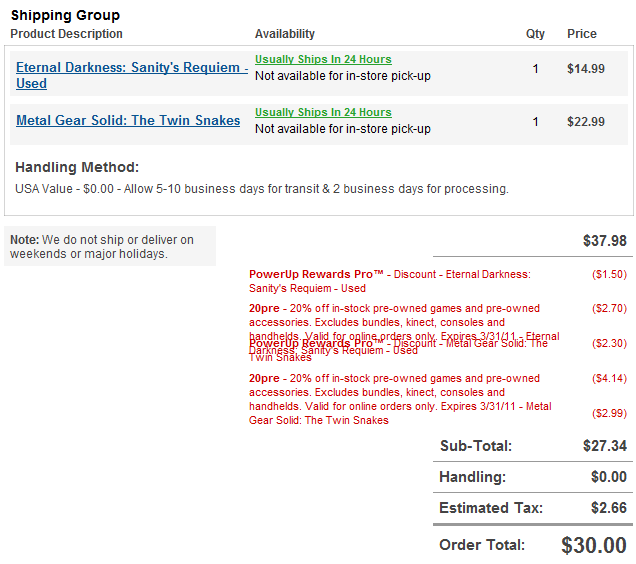Click the Shipping Group heading

click(x=65, y=15)
